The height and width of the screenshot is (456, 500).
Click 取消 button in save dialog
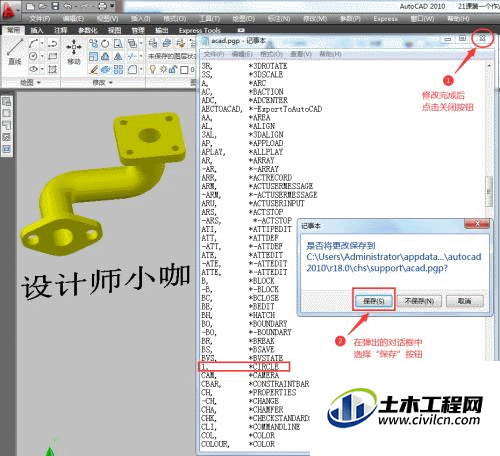tap(465, 301)
